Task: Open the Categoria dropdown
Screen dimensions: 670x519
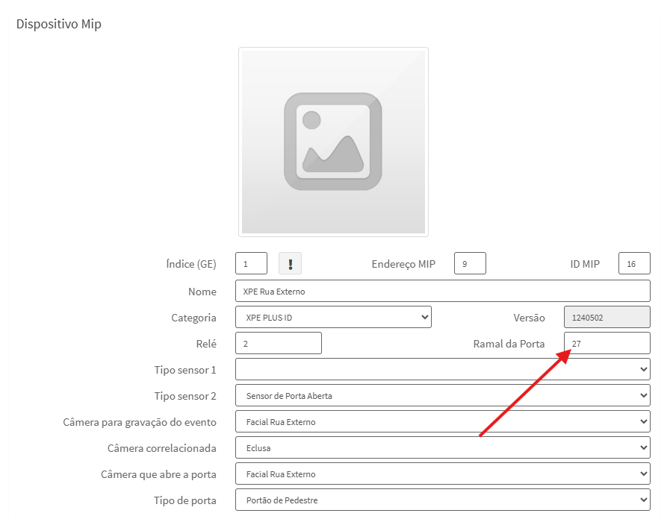Action: point(333,317)
